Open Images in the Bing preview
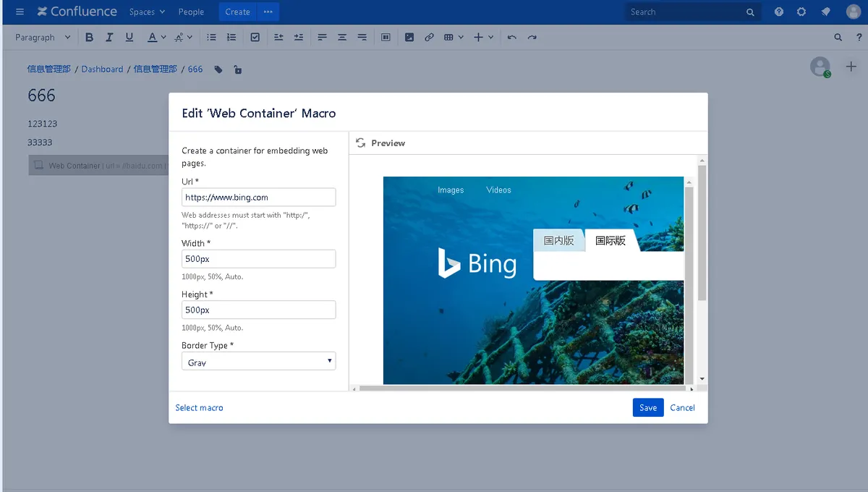 [451, 190]
